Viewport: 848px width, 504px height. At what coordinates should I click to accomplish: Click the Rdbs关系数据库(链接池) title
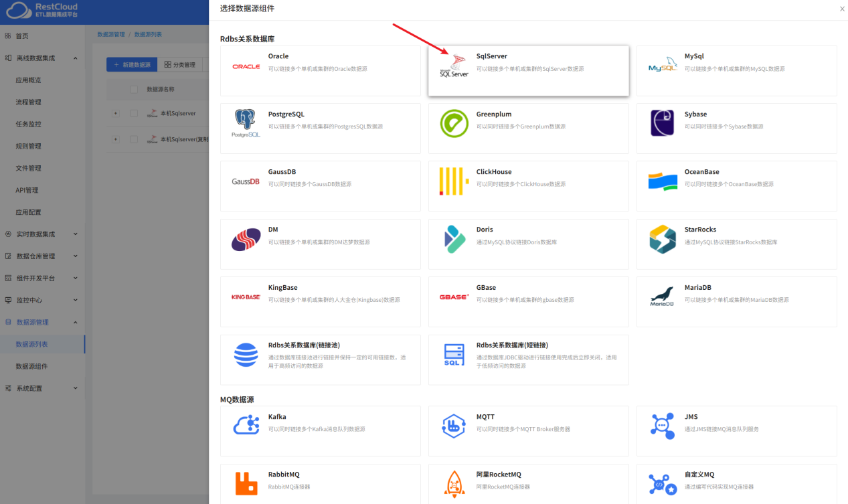tap(305, 345)
